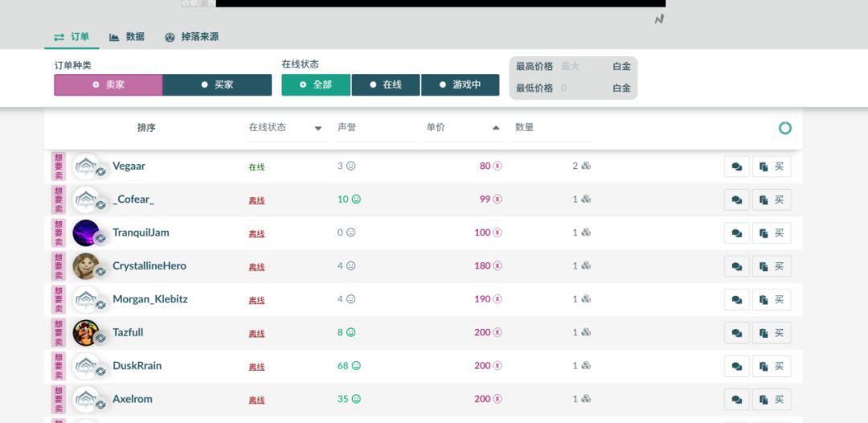Open chat with seller _Cofear_
Screen dimensions: 868x423
click(736, 200)
